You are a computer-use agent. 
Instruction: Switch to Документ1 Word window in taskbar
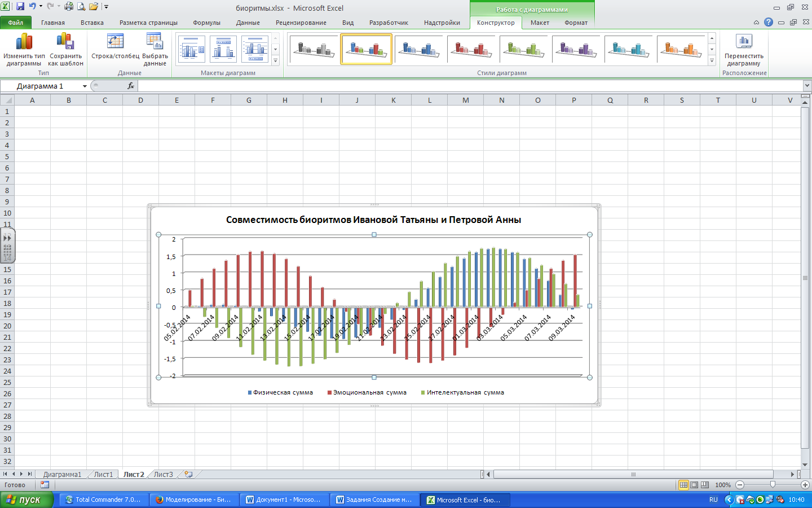(x=285, y=500)
